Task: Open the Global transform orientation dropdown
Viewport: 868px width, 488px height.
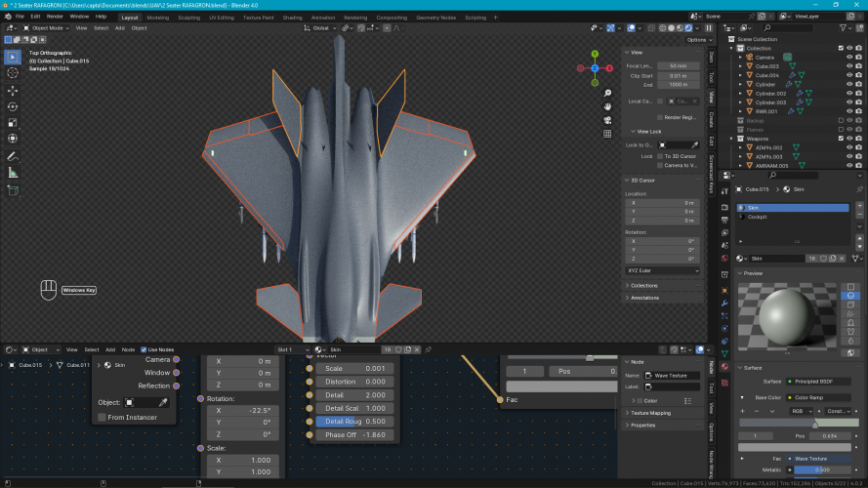Action: coord(320,27)
